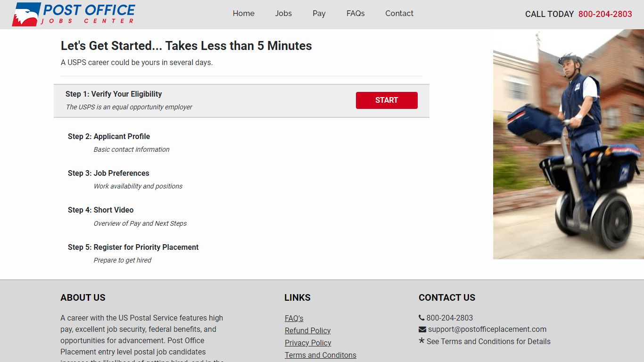Click "Overview of Pay and Next Steps" text
644x362 pixels.
click(140, 223)
